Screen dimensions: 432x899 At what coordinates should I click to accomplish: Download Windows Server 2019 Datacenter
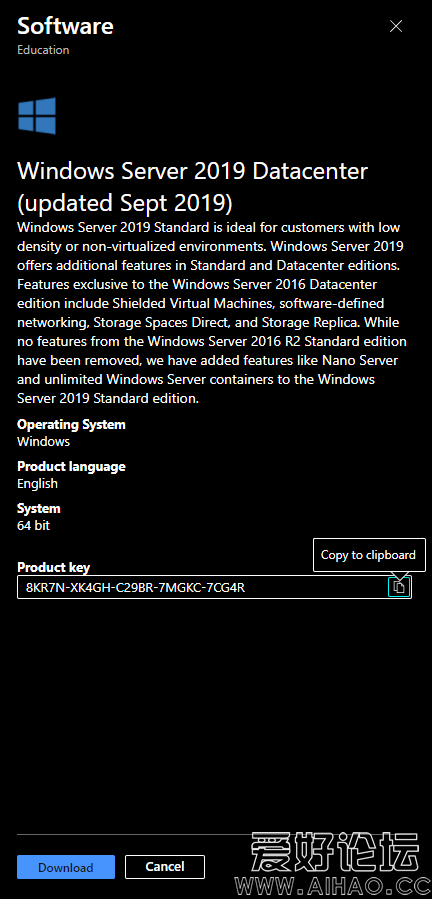click(x=66, y=867)
